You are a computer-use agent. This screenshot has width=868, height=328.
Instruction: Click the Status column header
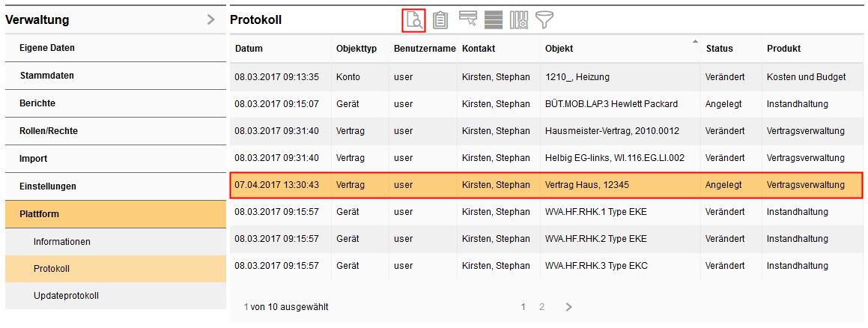pos(719,49)
